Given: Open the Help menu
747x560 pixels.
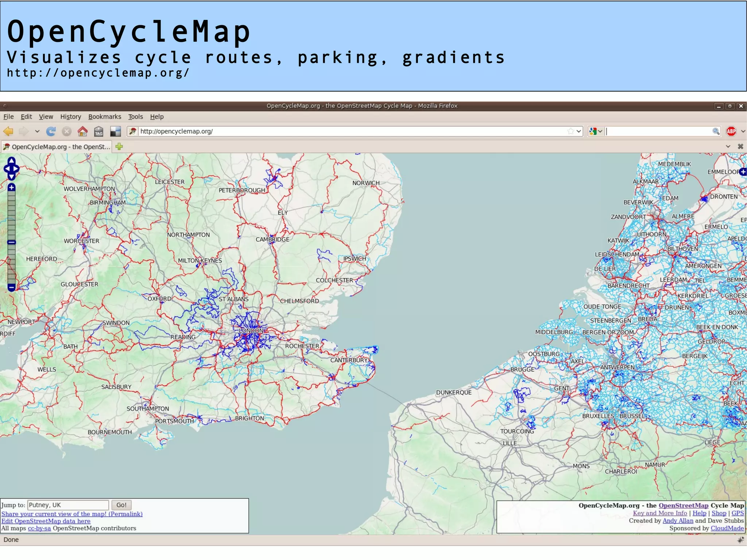Looking at the screenshot, I should pyautogui.click(x=157, y=117).
